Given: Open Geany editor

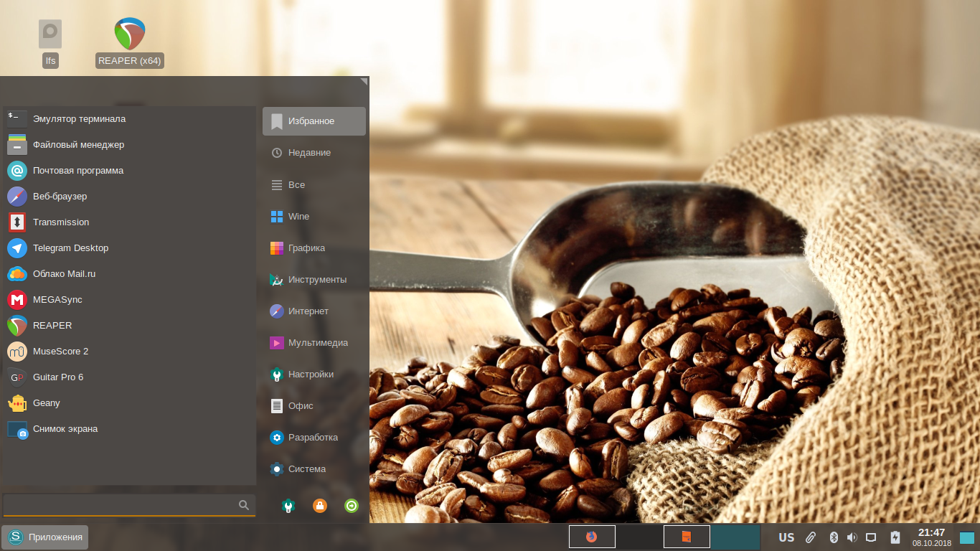Looking at the screenshot, I should pos(46,403).
